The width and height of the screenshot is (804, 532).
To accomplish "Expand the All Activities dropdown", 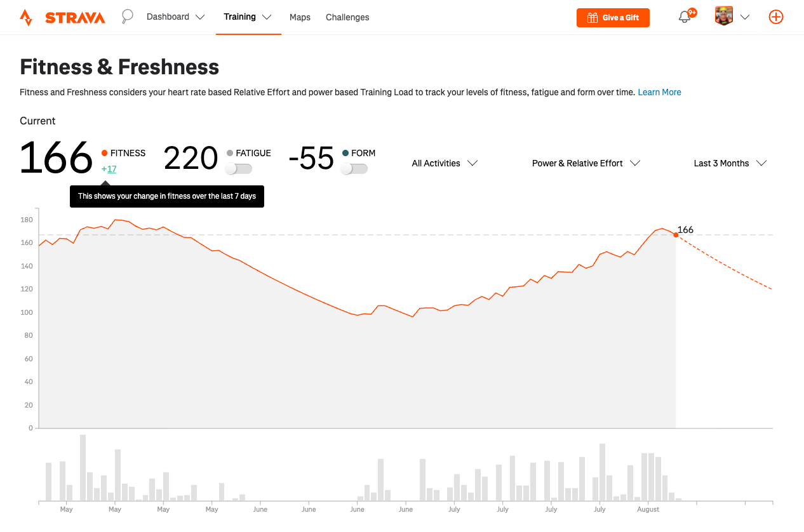I will click(x=445, y=163).
